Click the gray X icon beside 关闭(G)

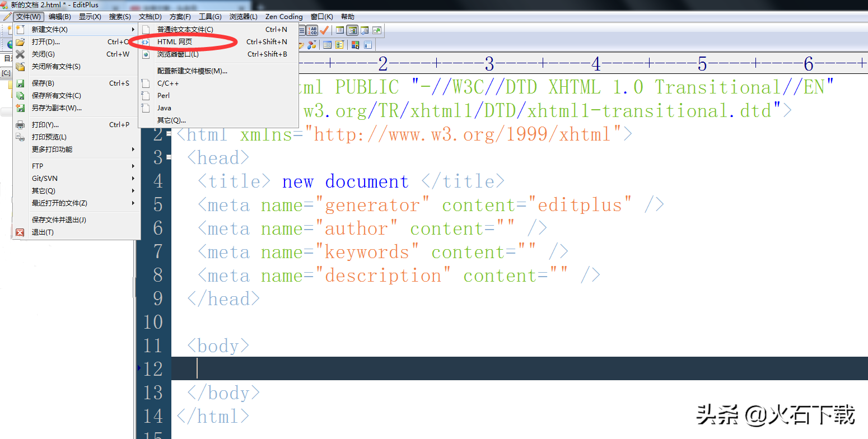20,54
